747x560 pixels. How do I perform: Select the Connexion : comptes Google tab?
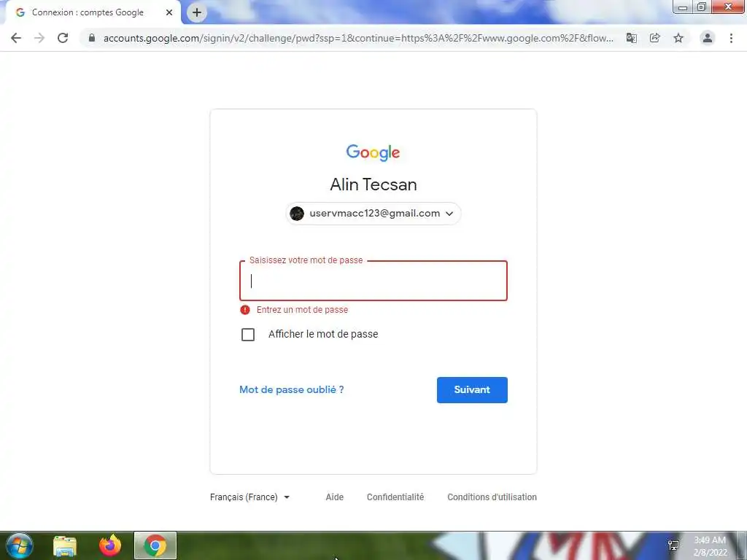[93, 12]
